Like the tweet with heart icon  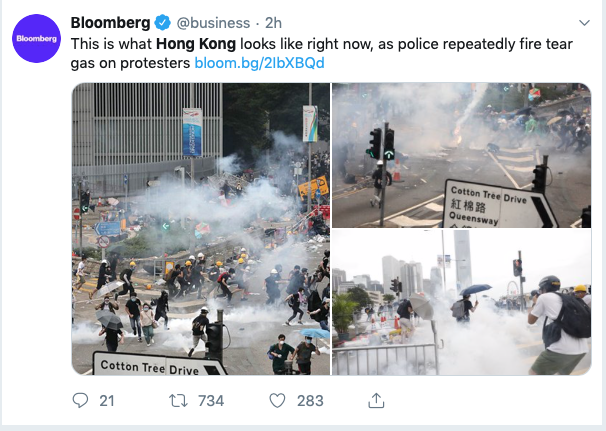277,400
